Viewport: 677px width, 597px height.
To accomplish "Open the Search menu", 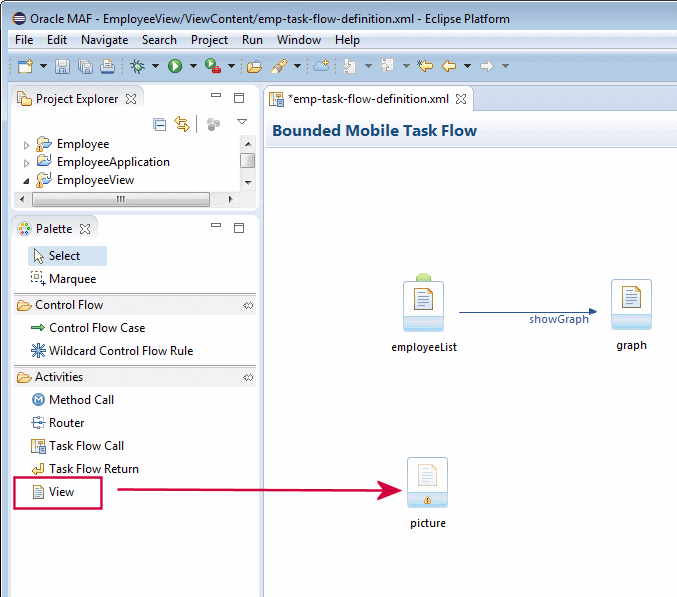I will coord(159,40).
